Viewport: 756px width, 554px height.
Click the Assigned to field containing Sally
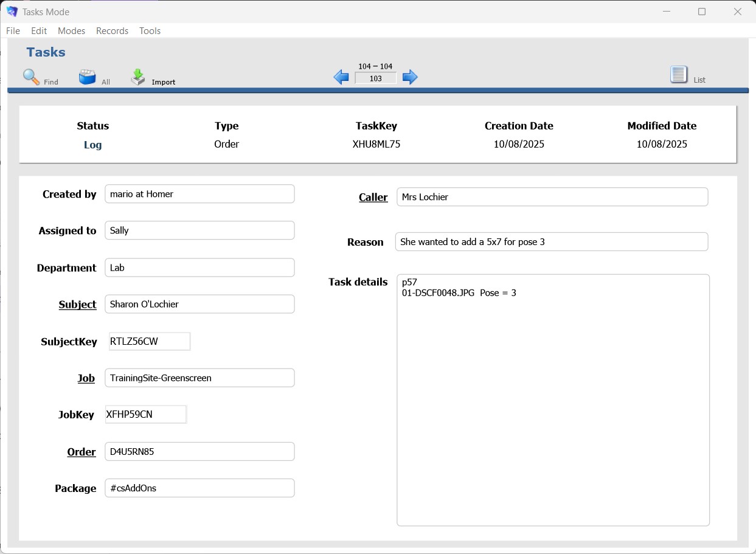click(199, 230)
